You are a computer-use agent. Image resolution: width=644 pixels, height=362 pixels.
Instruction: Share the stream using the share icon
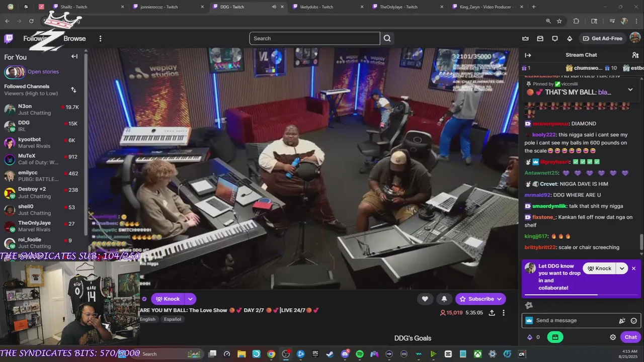(x=492, y=313)
